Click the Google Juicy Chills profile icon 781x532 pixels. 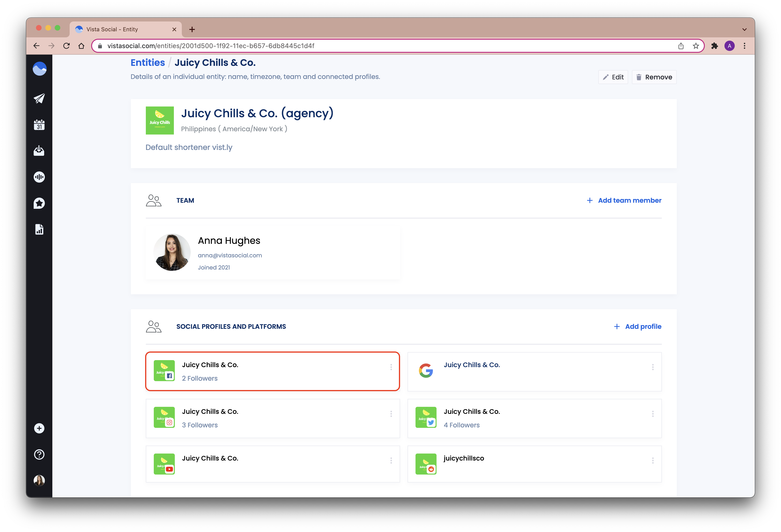[x=426, y=370]
